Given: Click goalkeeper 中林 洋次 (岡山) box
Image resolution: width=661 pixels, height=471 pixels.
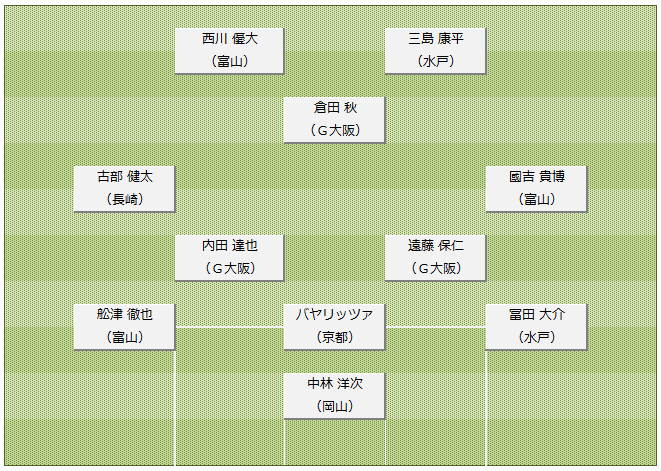Looking at the screenshot, I should (x=334, y=396).
